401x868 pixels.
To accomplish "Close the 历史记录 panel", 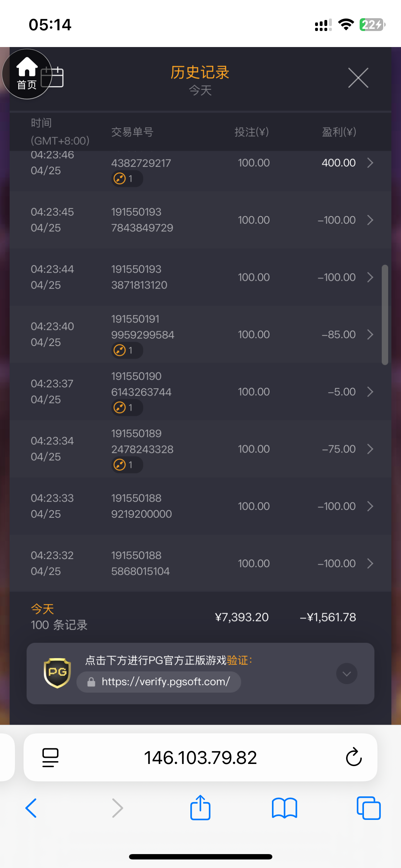I will (358, 78).
